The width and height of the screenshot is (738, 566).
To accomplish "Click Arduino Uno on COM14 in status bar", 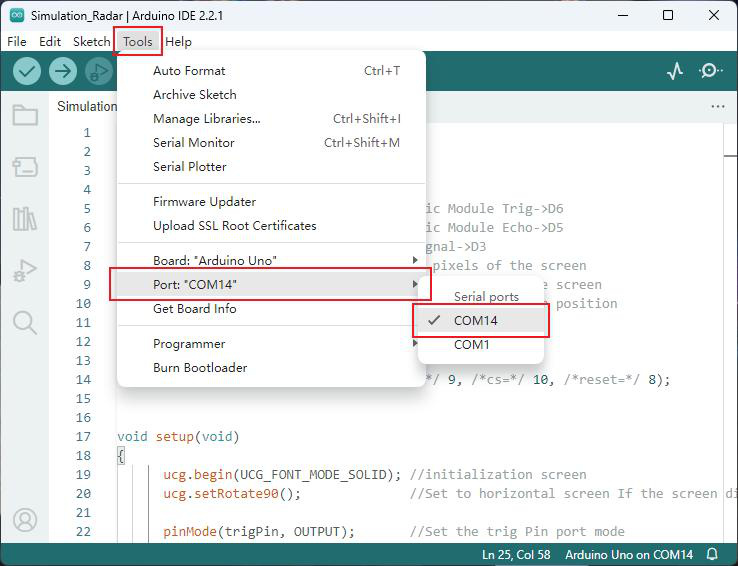I will [x=629, y=555].
